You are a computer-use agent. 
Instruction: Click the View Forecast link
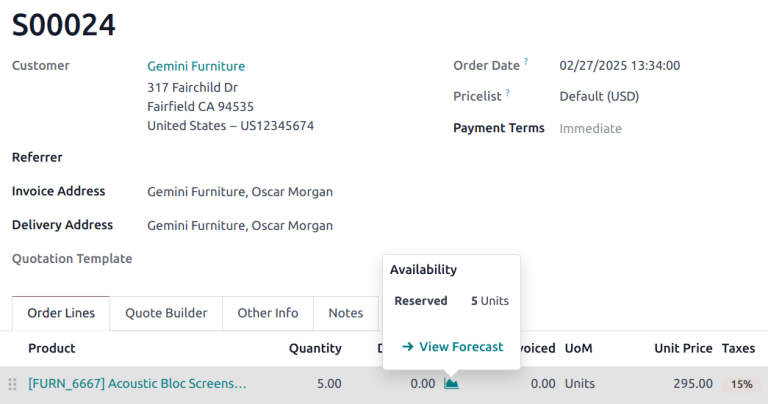pos(452,346)
